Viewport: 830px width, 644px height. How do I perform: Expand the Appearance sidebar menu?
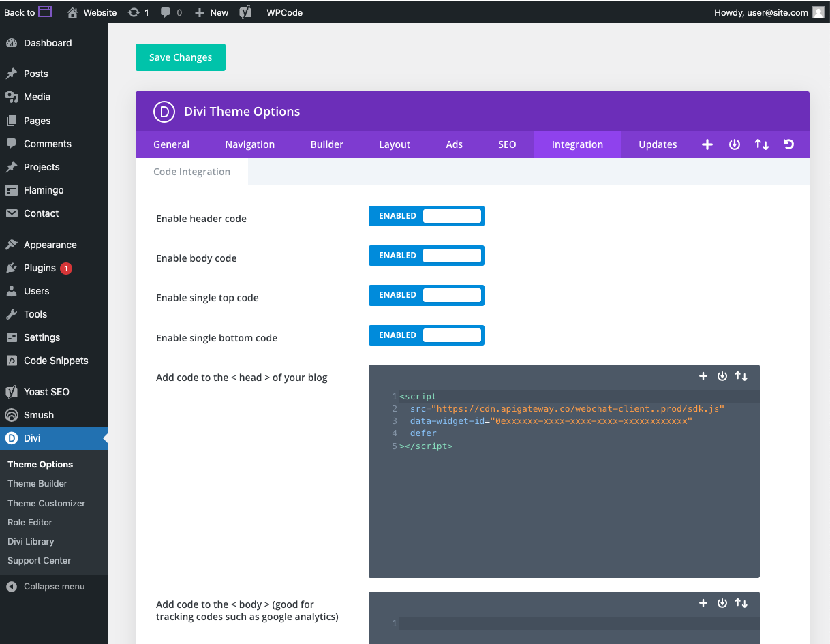pos(50,245)
